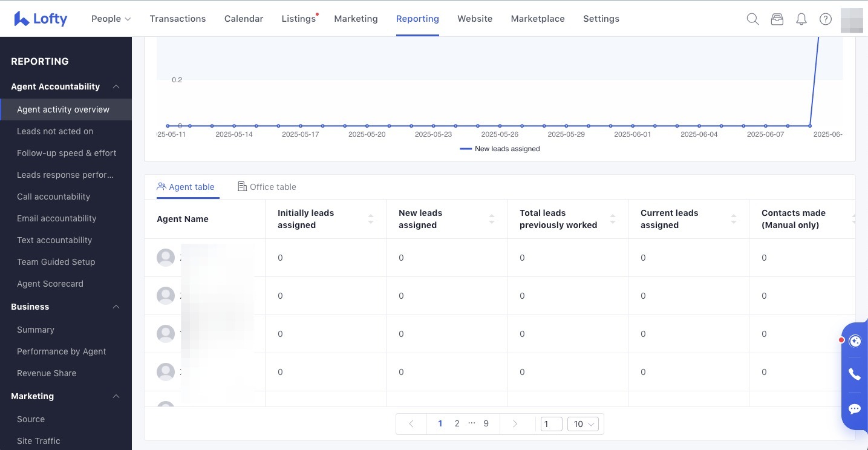
Task: Switch to the Agent table tab
Action: click(x=186, y=187)
